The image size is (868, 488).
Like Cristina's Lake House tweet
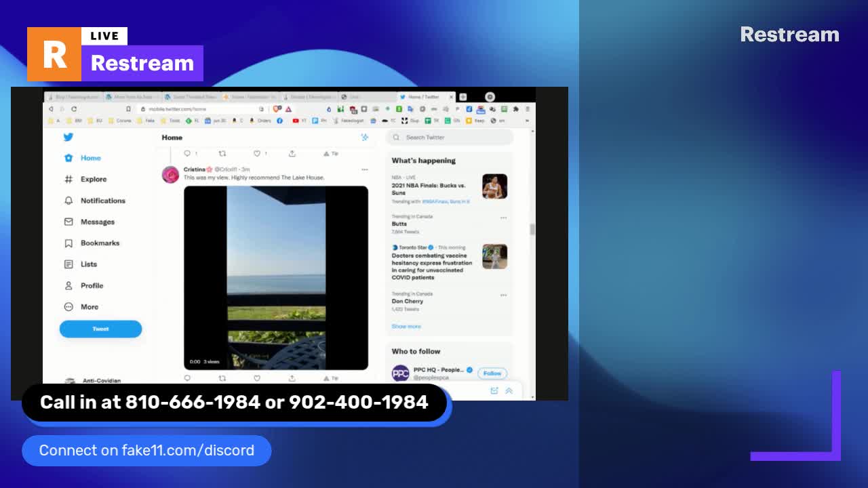click(x=257, y=378)
